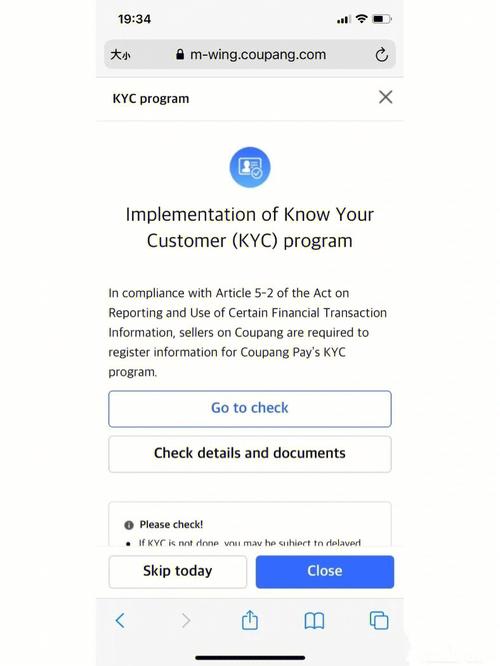Viewport: 500px width, 666px height.
Task: Select the KYC program header title
Action: point(151,99)
